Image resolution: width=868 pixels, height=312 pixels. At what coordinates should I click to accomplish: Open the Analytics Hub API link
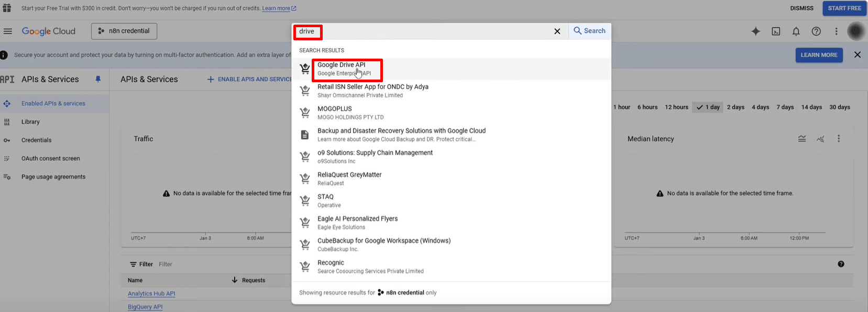point(151,294)
